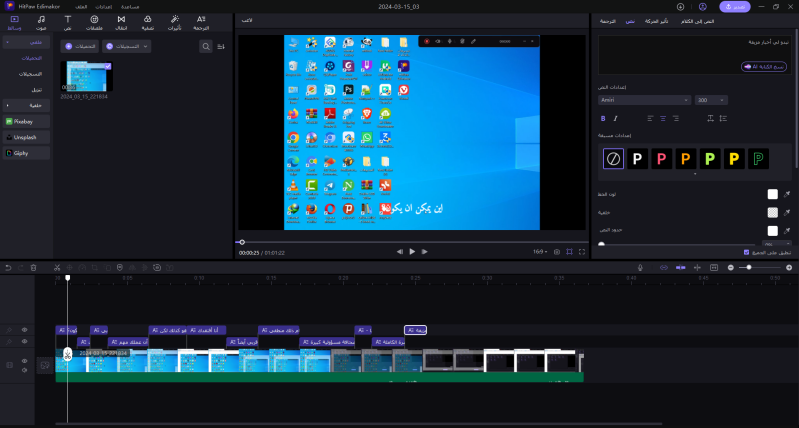This screenshot has width=799, height=428.
Task: Open the Stickers panel icon
Action: pyautogui.click(x=94, y=22)
